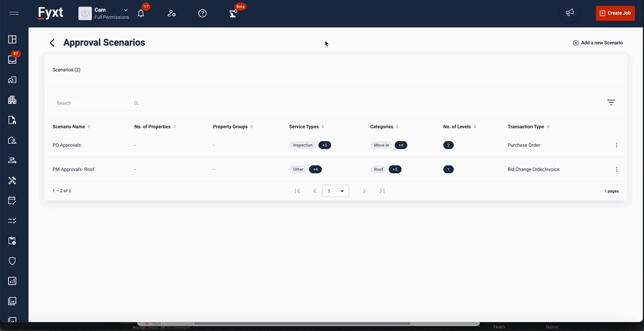The image size is (644, 331).
Task: Go to the next page of results
Action: (365, 191)
